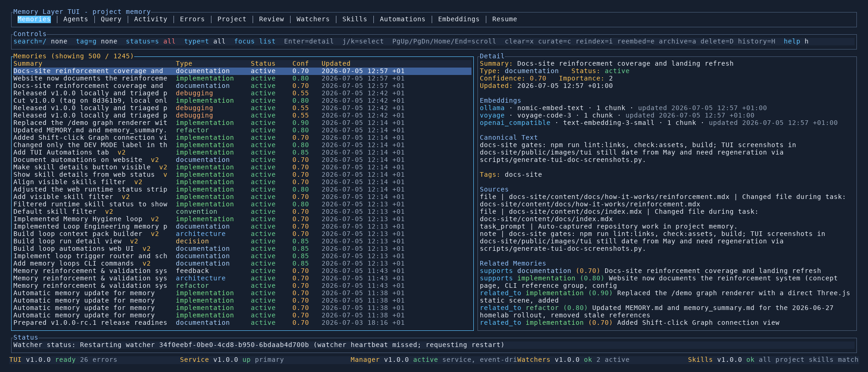Select the 'Show skill details from web status' row
This screenshot has width=868, height=372.
[242, 174]
